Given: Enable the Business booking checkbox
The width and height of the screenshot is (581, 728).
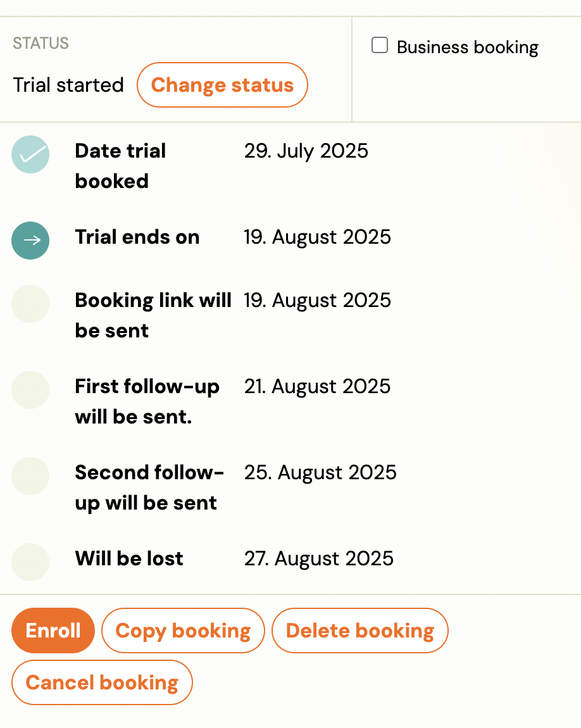Looking at the screenshot, I should tap(380, 46).
